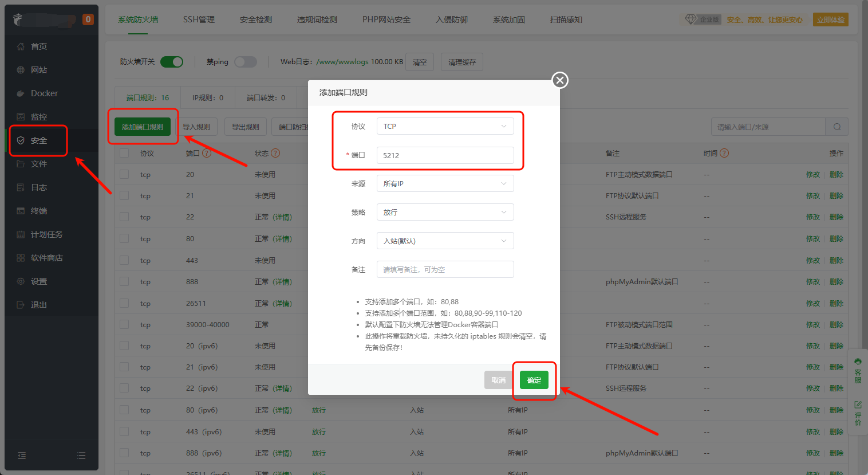The width and height of the screenshot is (868, 475).
Task: Click the Docker icon in sidebar
Action: 21,93
